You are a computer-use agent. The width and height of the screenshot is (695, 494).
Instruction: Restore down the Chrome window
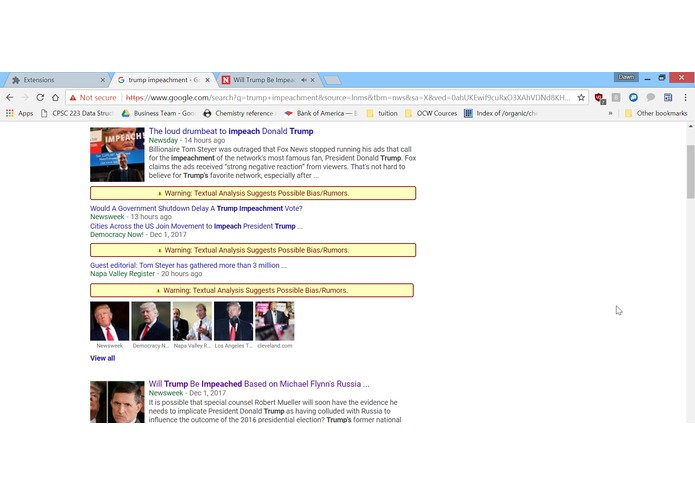coord(662,78)
